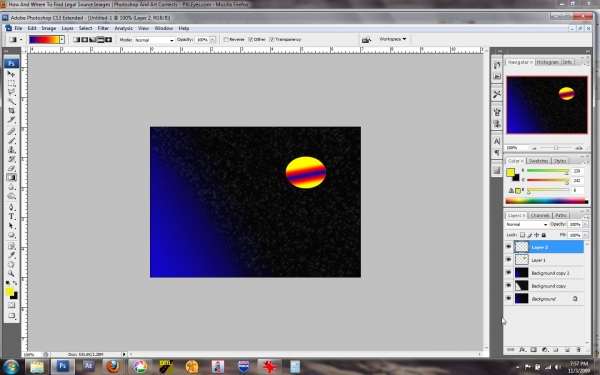Switch to the Channels tab

pyautogui.click(x=540, y=215)
